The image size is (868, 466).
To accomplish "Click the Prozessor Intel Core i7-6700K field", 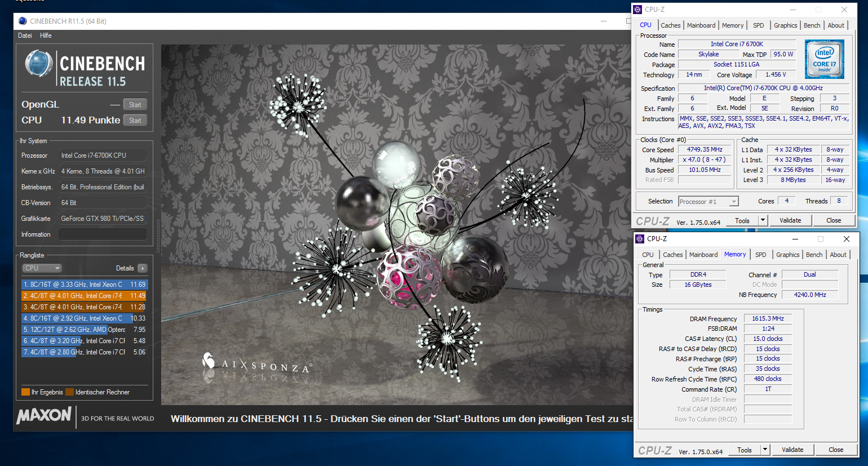I will pos(103,156).
